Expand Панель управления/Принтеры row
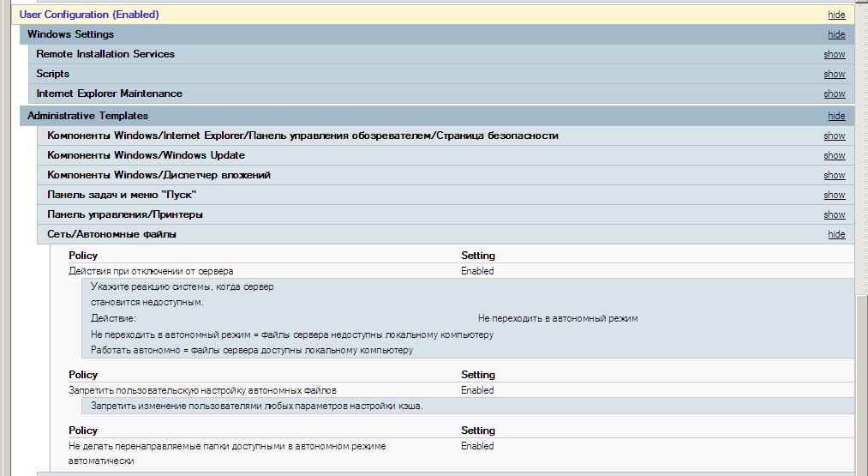 click(446, 214)
